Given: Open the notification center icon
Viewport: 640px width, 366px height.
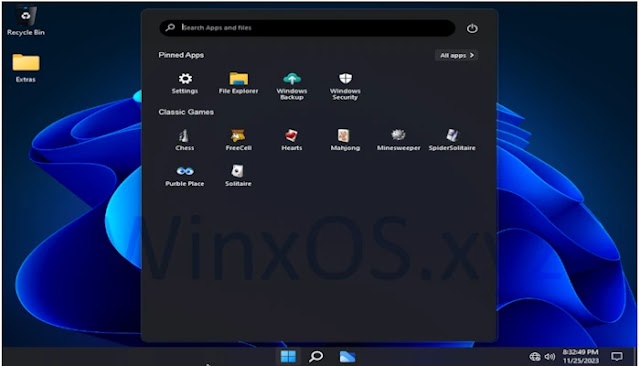Looking at the screenshot, I should point(617,357).
